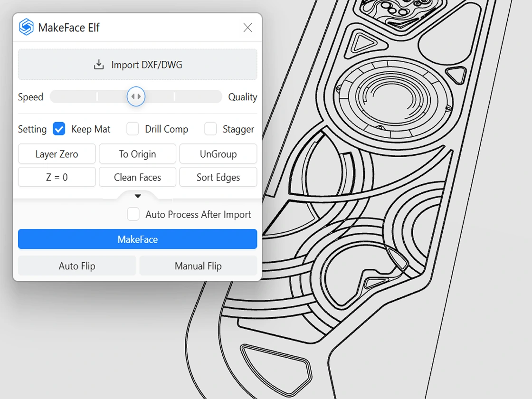
Task: Click the Layer Zero button
Action: point(57,154)
